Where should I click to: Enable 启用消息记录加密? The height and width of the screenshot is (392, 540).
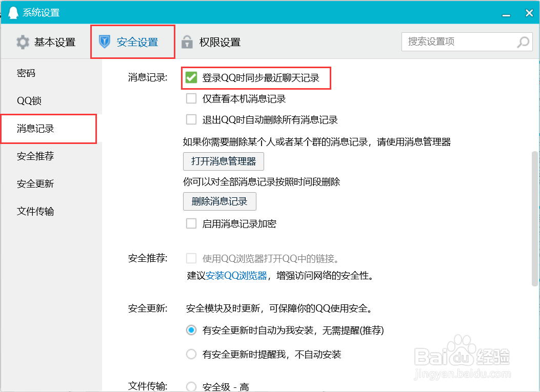(191, 223)
